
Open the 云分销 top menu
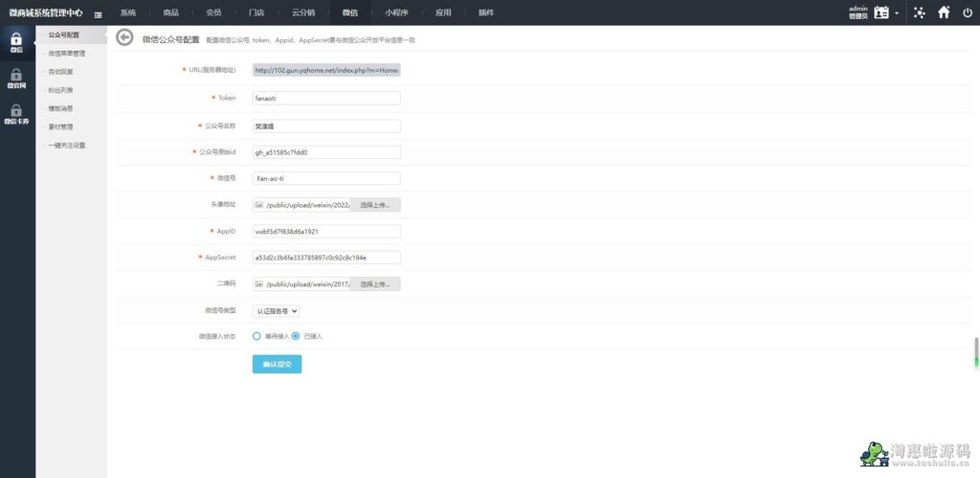303,13
